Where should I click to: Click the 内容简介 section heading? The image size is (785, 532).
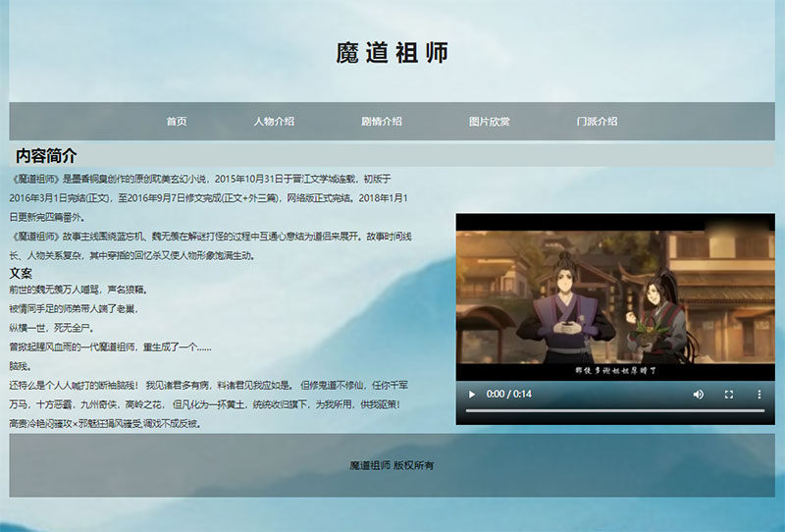[x=45, y=156]
